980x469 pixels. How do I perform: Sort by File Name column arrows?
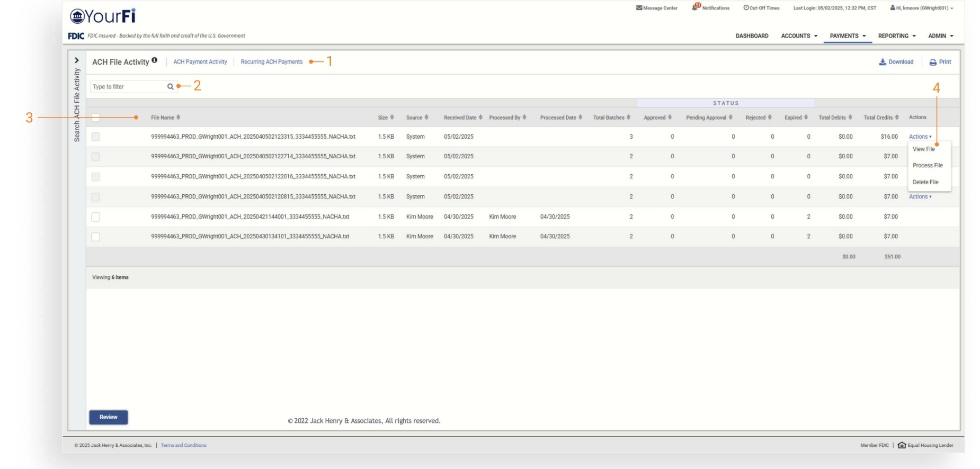[x=179, y=118]
